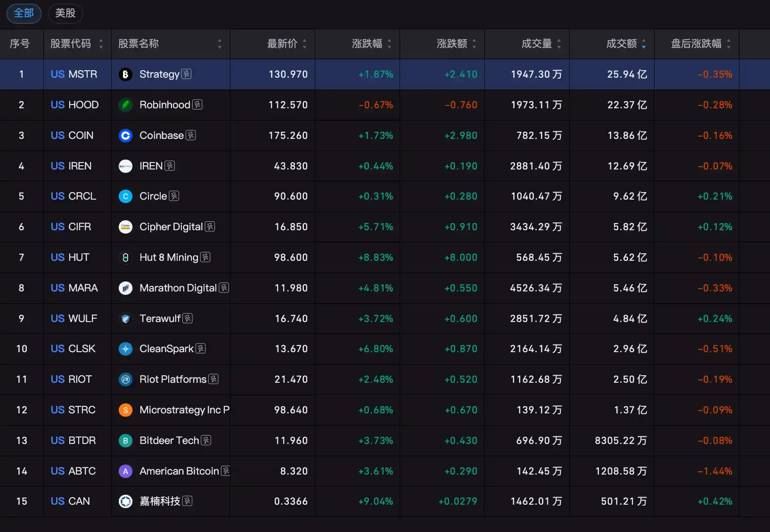Click the badge icon after Coinbase
770x532 pixels.
[x=191, y=135]
